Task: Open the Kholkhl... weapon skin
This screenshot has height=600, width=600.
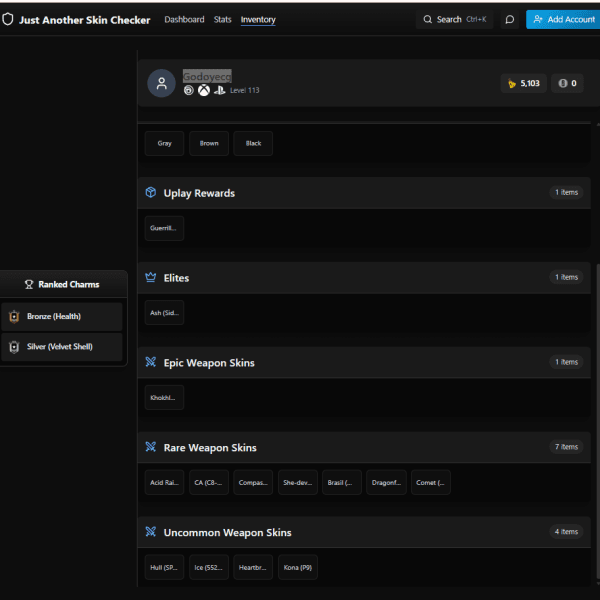Action: (165, 398)
